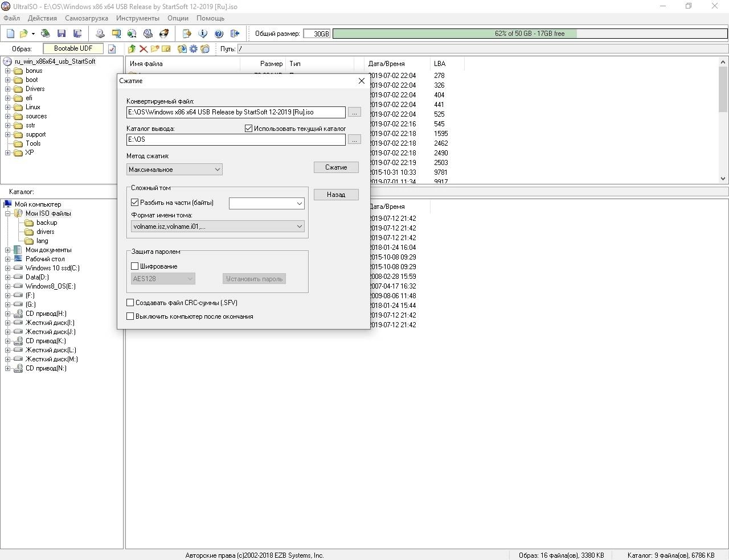This screenshot has width=729, height=560.
Task: Click the red X delete icon
Action: pos(144,49)
